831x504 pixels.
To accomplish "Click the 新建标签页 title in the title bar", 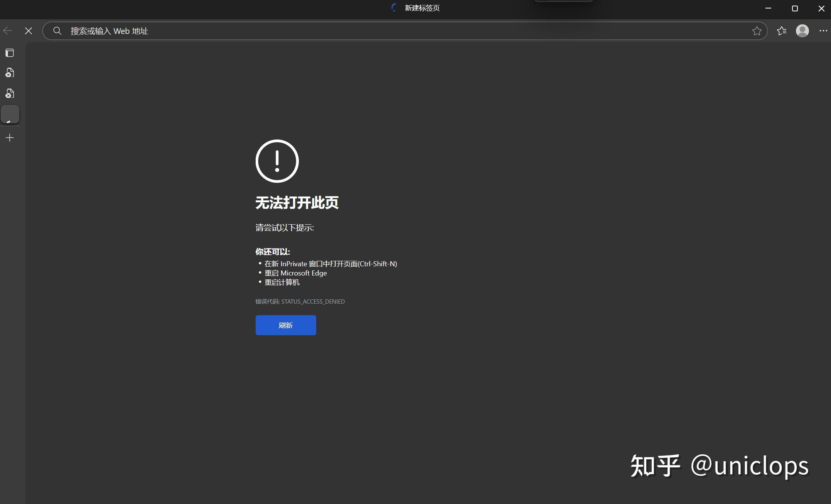I will click(422, 7).
